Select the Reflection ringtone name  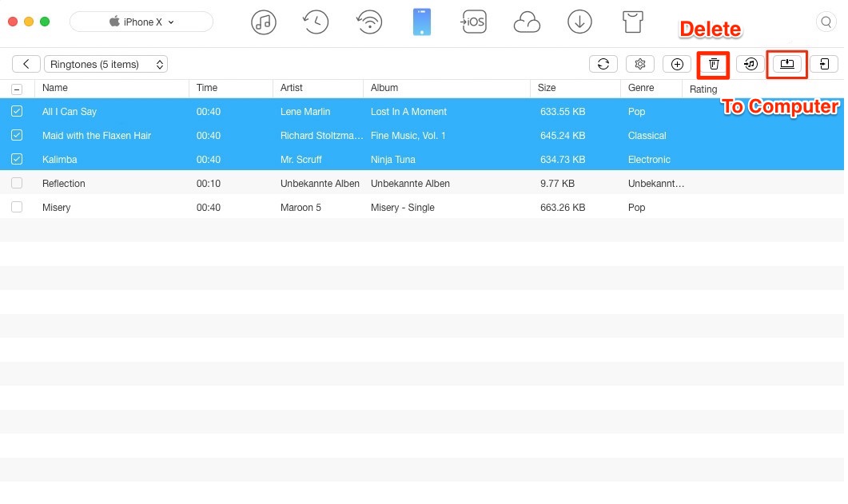tap(63, 184)
